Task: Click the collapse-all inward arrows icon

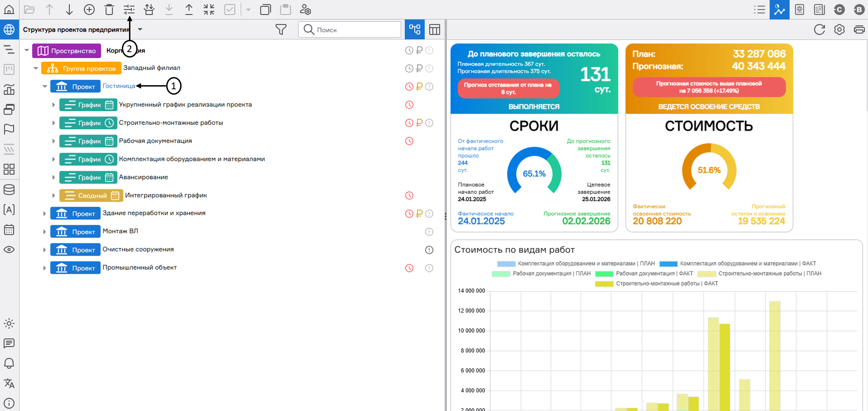Action: 209,10
